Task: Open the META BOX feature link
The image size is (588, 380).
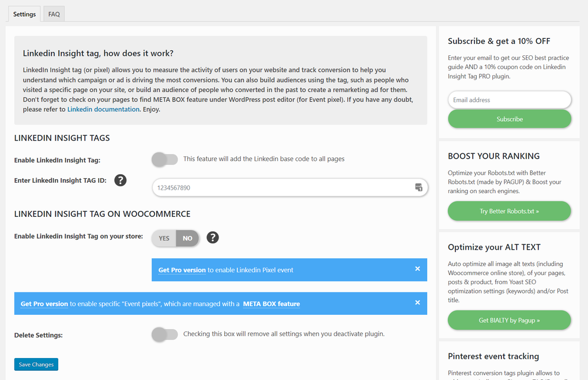Action: (271, 304)
